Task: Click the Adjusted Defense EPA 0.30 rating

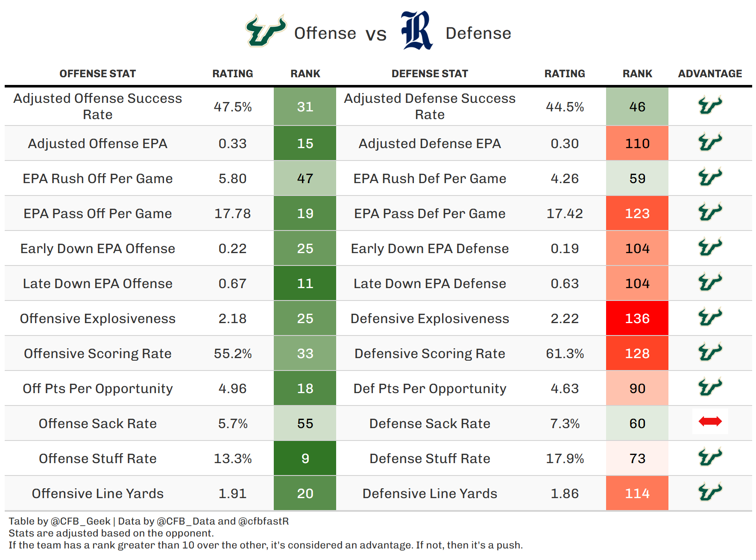Action: click(565, 143)
